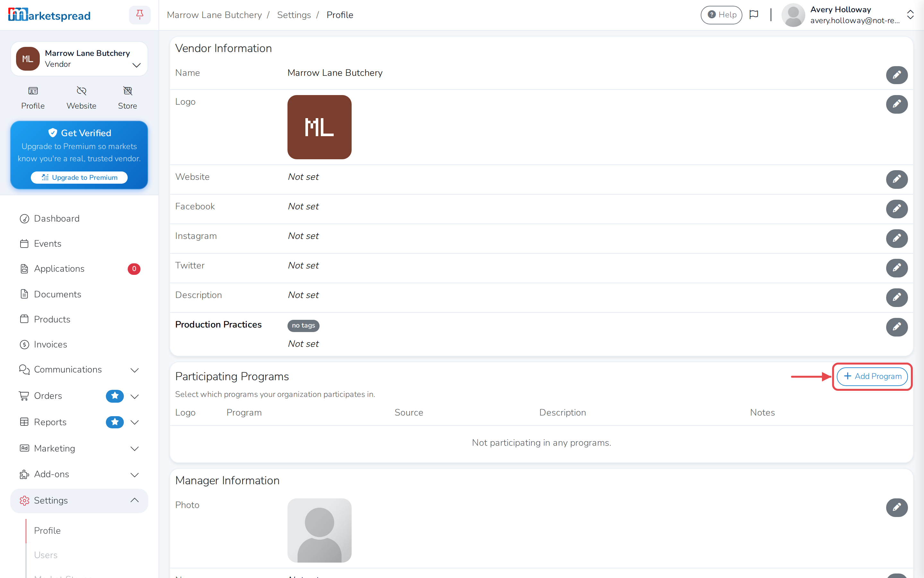Select Profile under Settings
Viewport: 924px width, 578px height.
click(x=47, y=530)
